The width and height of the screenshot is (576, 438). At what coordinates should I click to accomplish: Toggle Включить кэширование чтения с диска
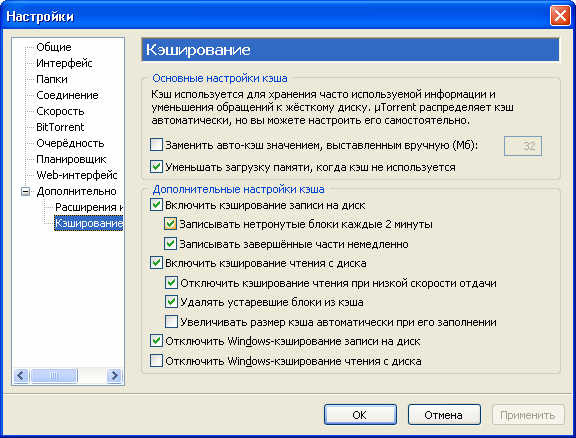156,263
